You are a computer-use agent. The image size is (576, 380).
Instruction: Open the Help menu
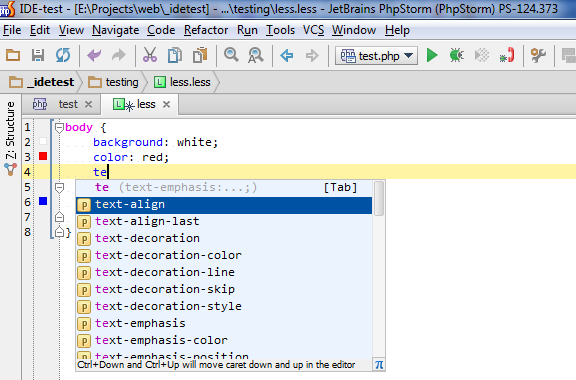click(x=397, y=30)
